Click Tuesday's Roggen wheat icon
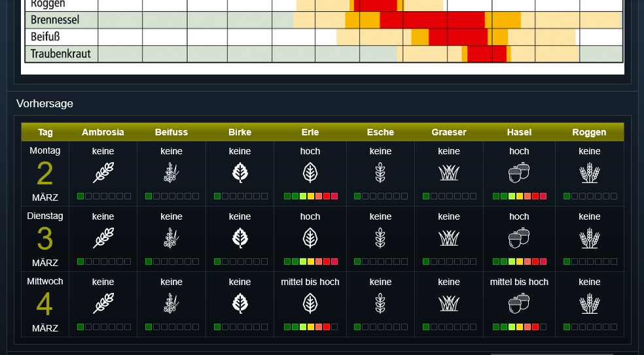 [589, 238]
